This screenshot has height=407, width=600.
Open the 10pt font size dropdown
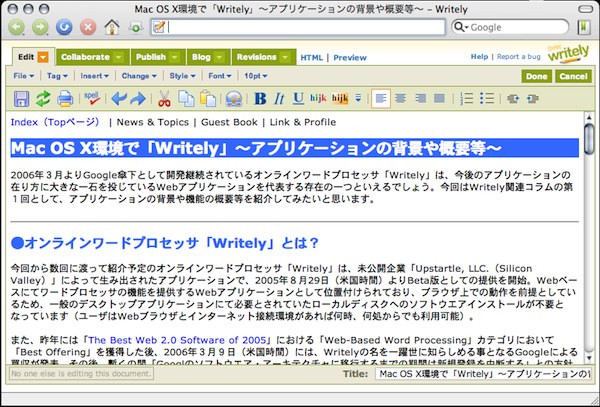(x=255, y=76)
